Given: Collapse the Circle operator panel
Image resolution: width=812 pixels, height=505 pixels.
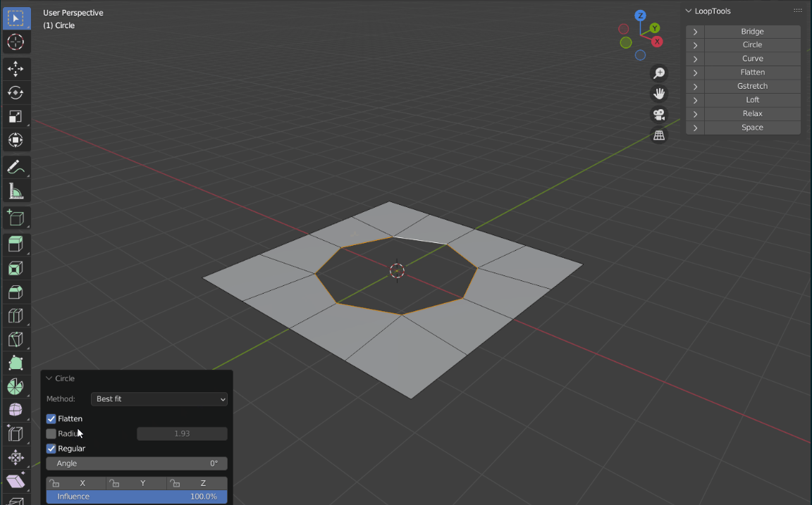Looking at the screenshot, I should click(x=49, y=378).
